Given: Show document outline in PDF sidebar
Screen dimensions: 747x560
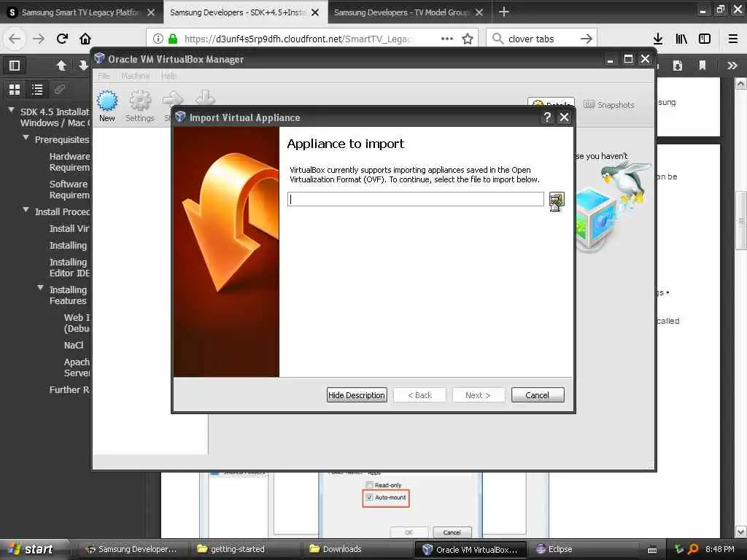Looking at the screenshot, I should [x=37, y=89].
